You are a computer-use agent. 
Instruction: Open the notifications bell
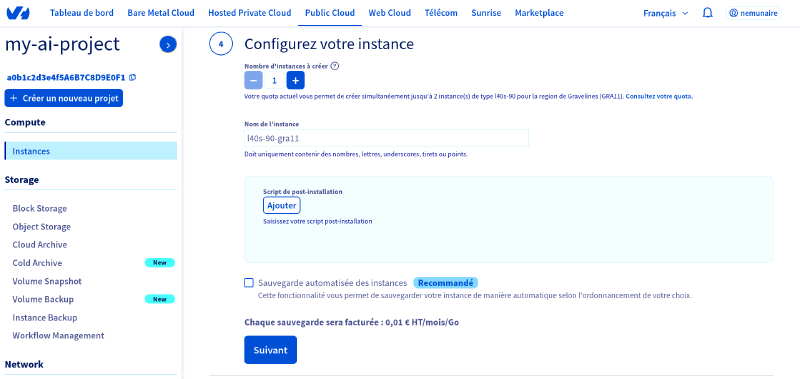coord(707,13)
